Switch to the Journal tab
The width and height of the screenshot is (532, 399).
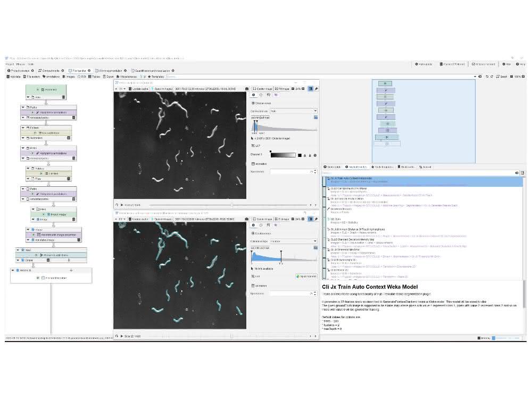click(425, 167)
